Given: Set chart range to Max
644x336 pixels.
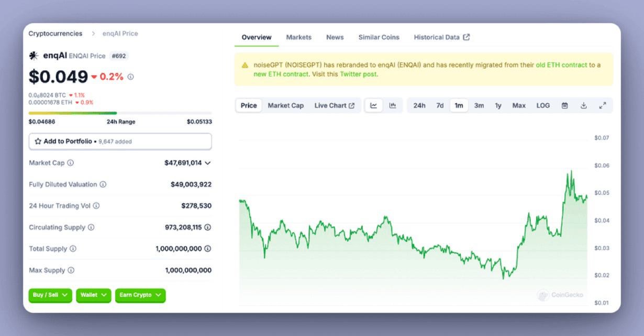Looking at the screenshot, I should (519, 105).
